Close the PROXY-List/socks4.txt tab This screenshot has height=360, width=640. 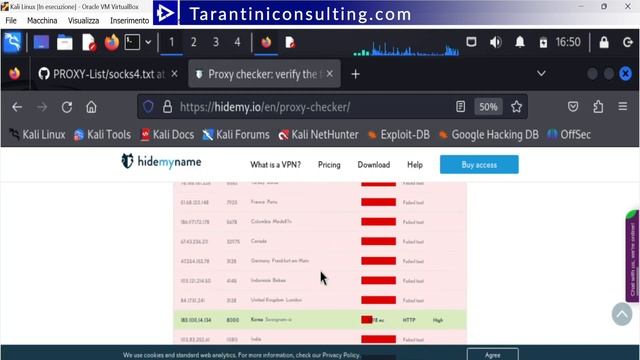pyautogui.click(x=174, y=74)
